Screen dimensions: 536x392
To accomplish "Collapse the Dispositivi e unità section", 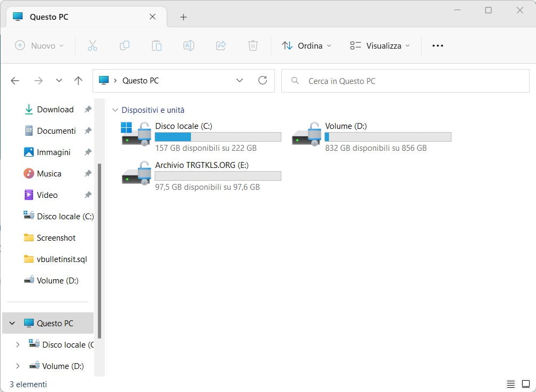I will (116, 110).
